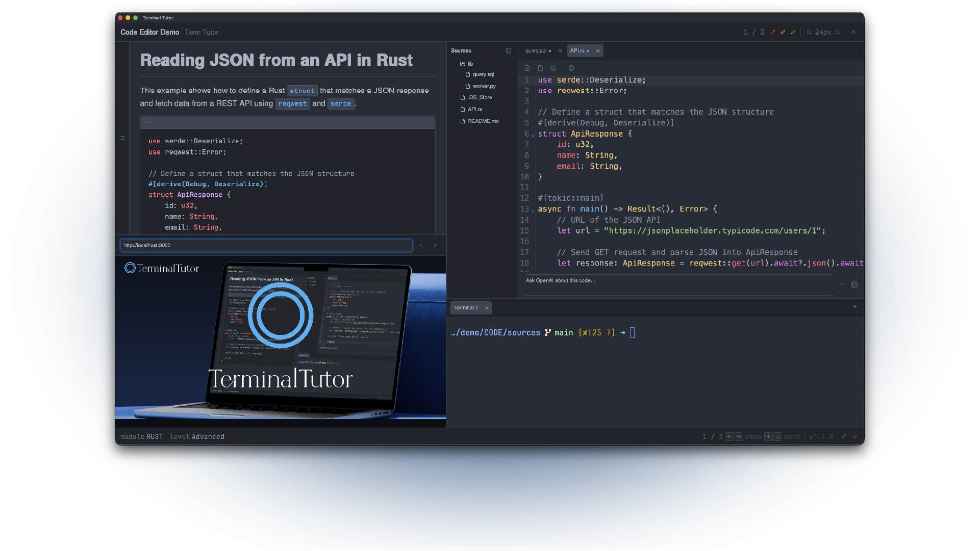Click the coffee cup icon in status bar
The height and width of the screenshot is (551, 980).
pos(855,437)
